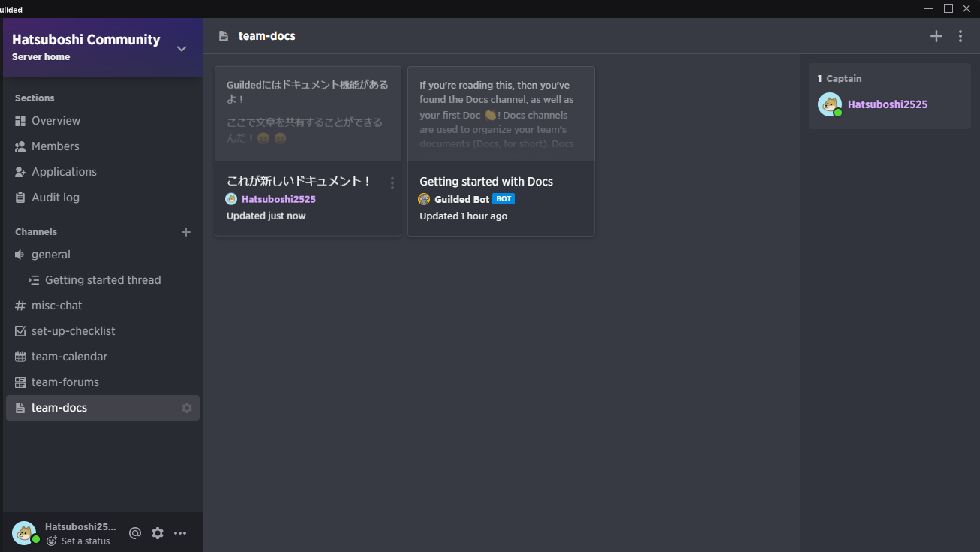Open the set-up-checklist channel
Screen dimensions: 980x552
click(103, 331)
